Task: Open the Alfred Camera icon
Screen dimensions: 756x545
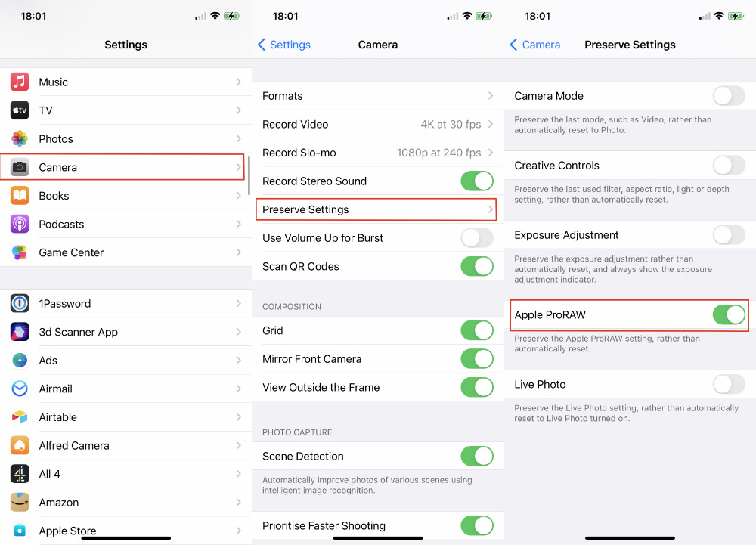Action: click(x=20, y=446)
